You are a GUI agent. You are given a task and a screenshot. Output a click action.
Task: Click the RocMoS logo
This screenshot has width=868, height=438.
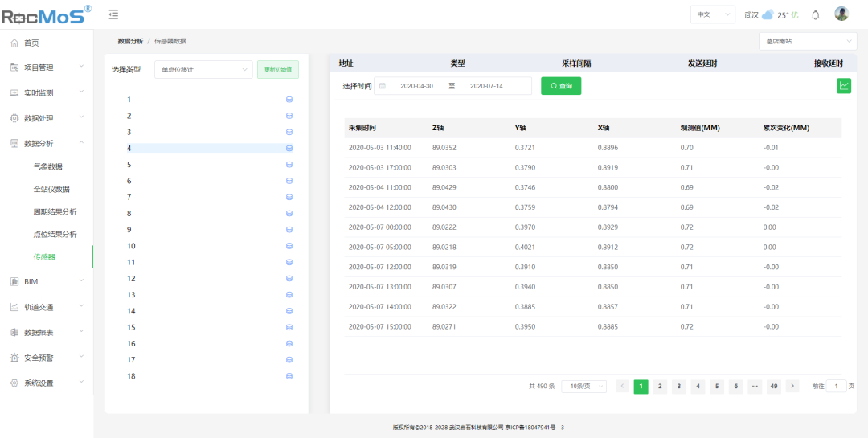tap(47, 15)
